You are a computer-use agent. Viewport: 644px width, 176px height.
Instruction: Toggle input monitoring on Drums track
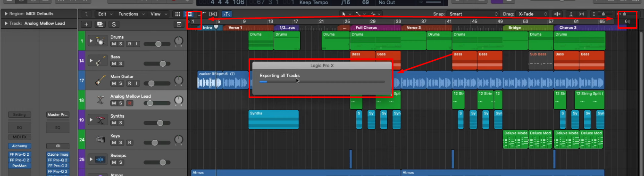(136, 44)
